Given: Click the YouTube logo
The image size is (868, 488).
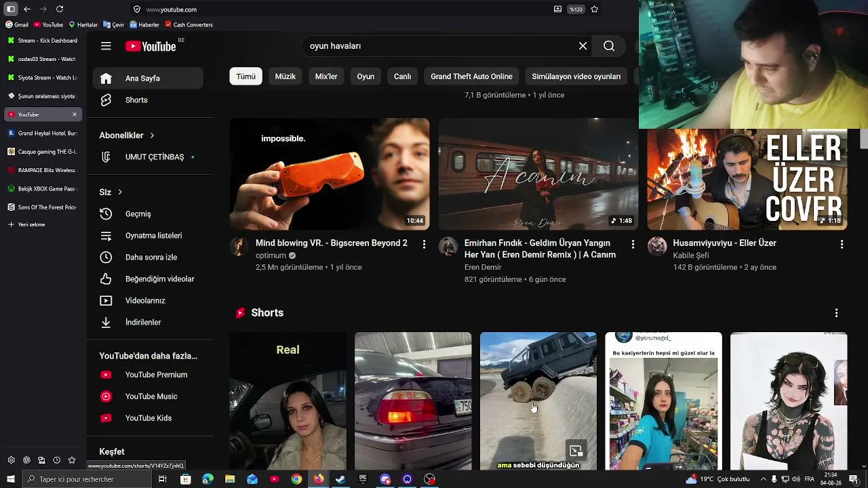Looking at the screenshot, I should coord(151,46).
